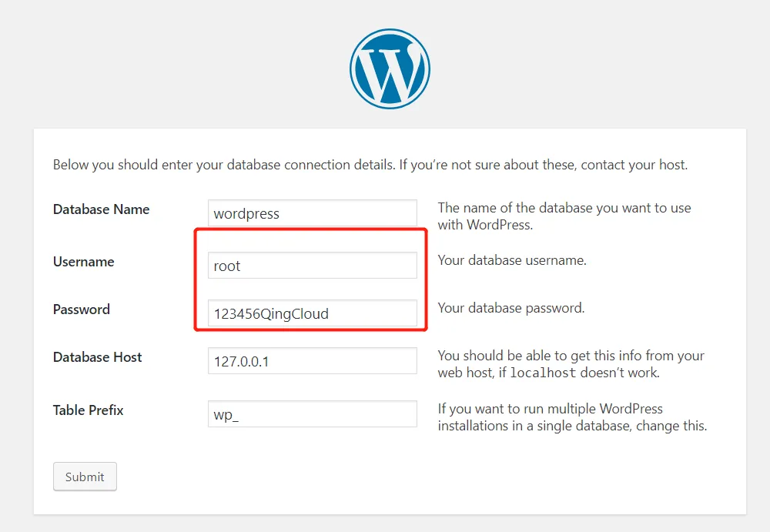Click the Table Prefix label
Screen dimensions: 770x532
pyautogui.click(x=88, y=410)
